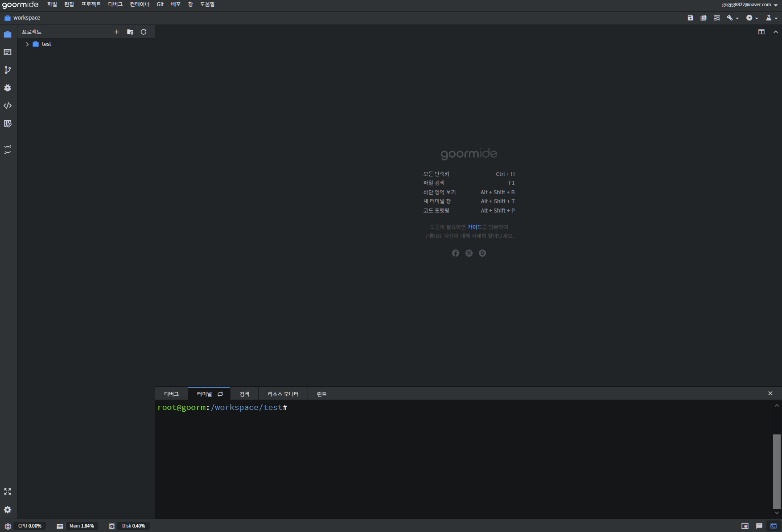The image size is (782, 532).
Task: Click the new folder icon in project panel
Action: tap(130, 32)
